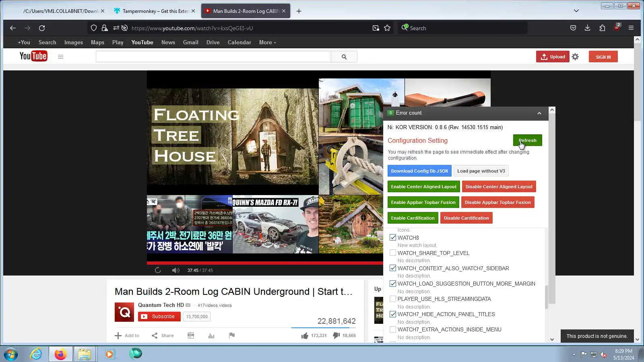Click the red Upload button
644x362 pixels.
pos(553,57)
